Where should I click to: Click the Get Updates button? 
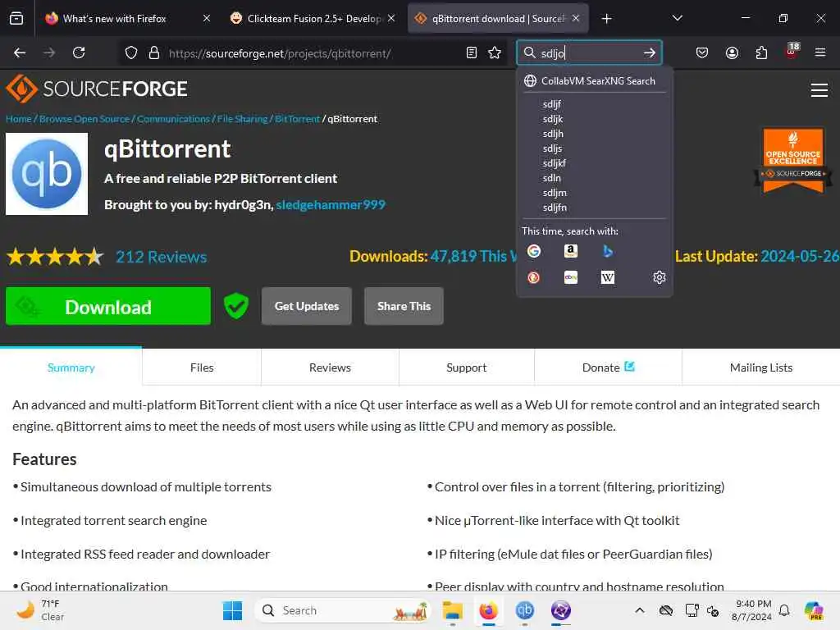pyautogui.click(x=307, y=306)
